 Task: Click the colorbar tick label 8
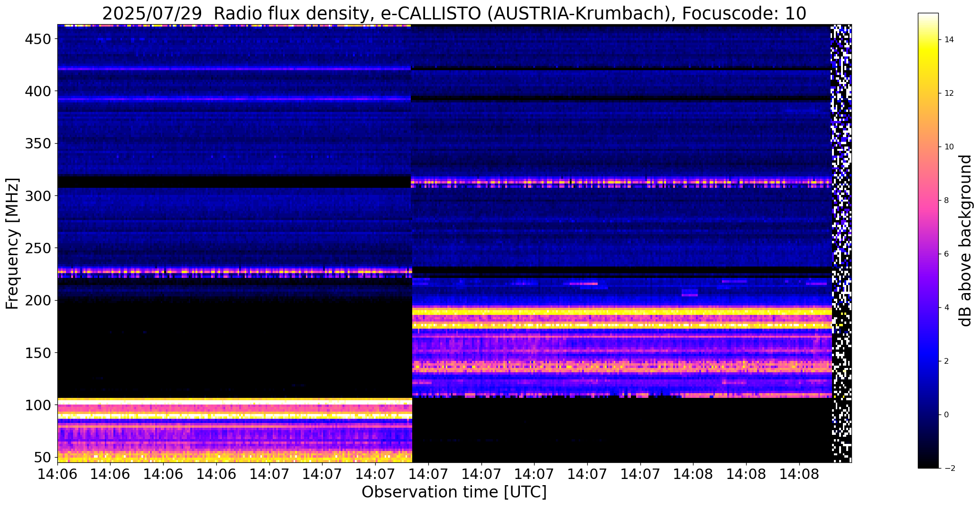point(947,201)
